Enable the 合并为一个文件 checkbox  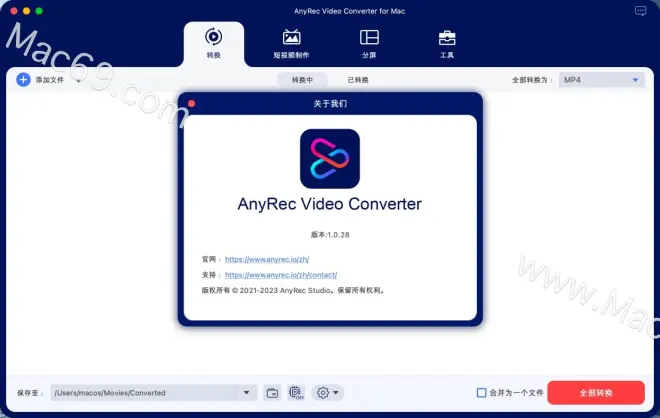point(481,393)
